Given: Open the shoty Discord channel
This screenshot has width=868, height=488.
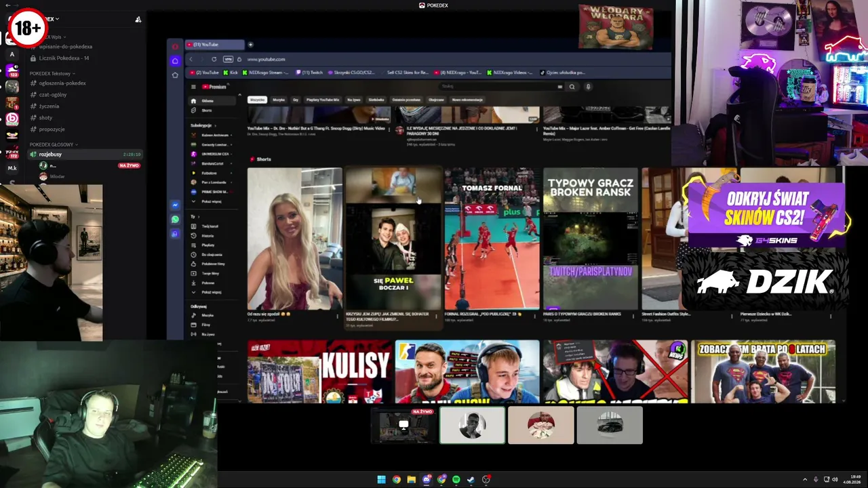Looking at the screenshot, I should click(x=45, y=118).
